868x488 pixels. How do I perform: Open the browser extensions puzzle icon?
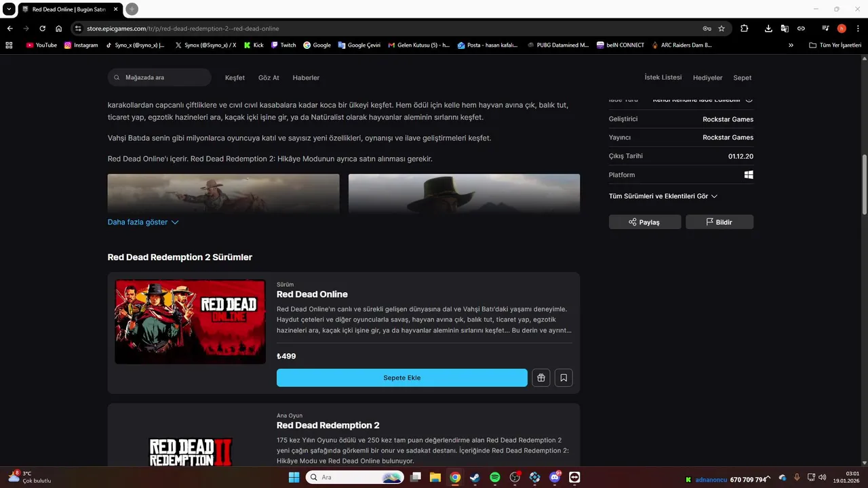click(x=744, y=28)
